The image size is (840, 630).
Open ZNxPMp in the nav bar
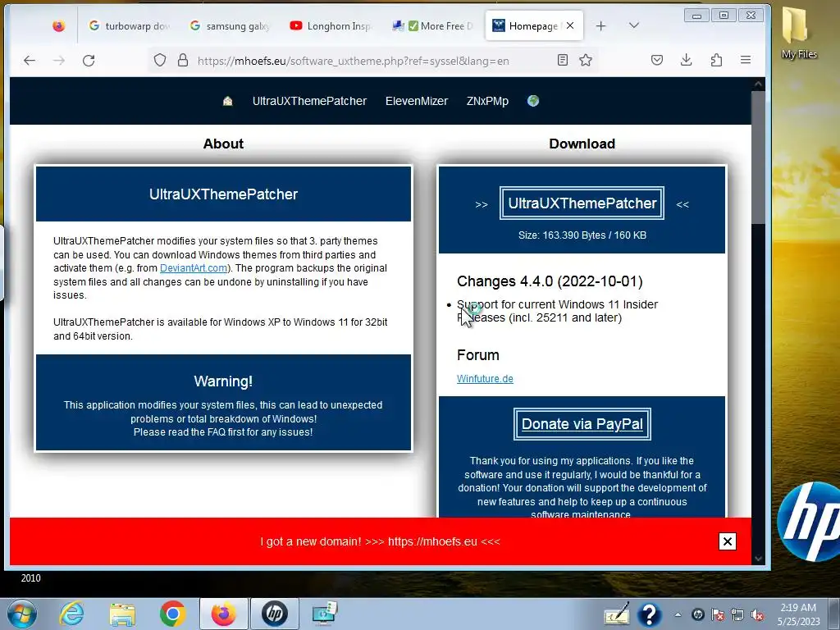pyautogui.click(x=487, y=101)
